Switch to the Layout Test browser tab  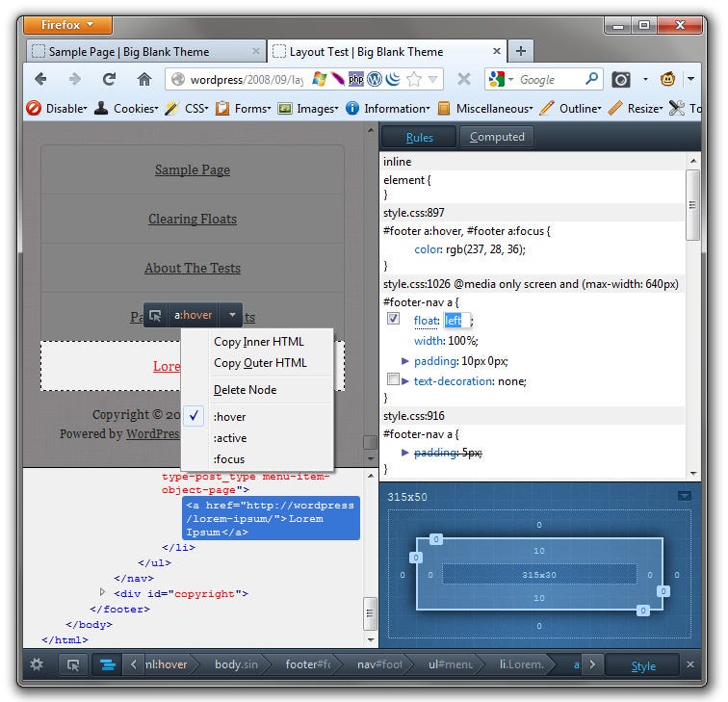tap(387, 51)
